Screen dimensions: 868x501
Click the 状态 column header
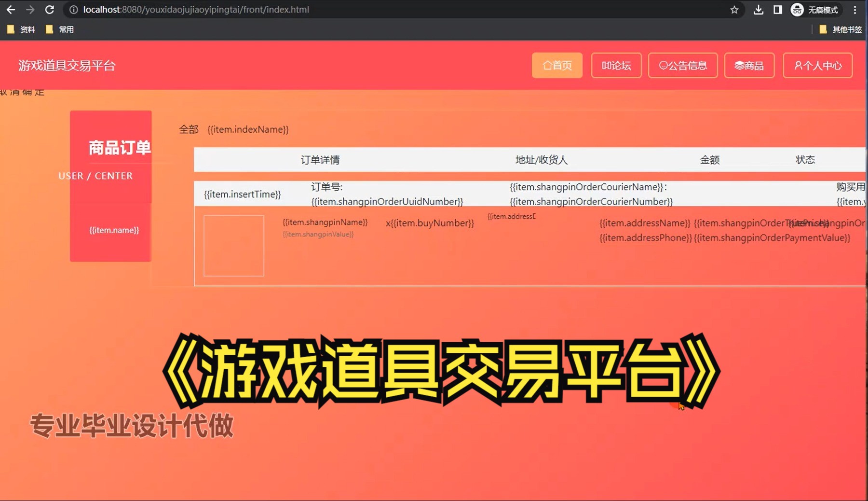[x=805, y=160]
